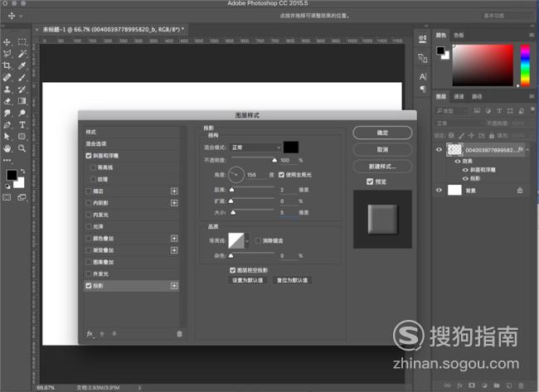The image size is (539, 392).
Task: Open Layers panel blend mode dropdown
Action: tap(459, 123)
